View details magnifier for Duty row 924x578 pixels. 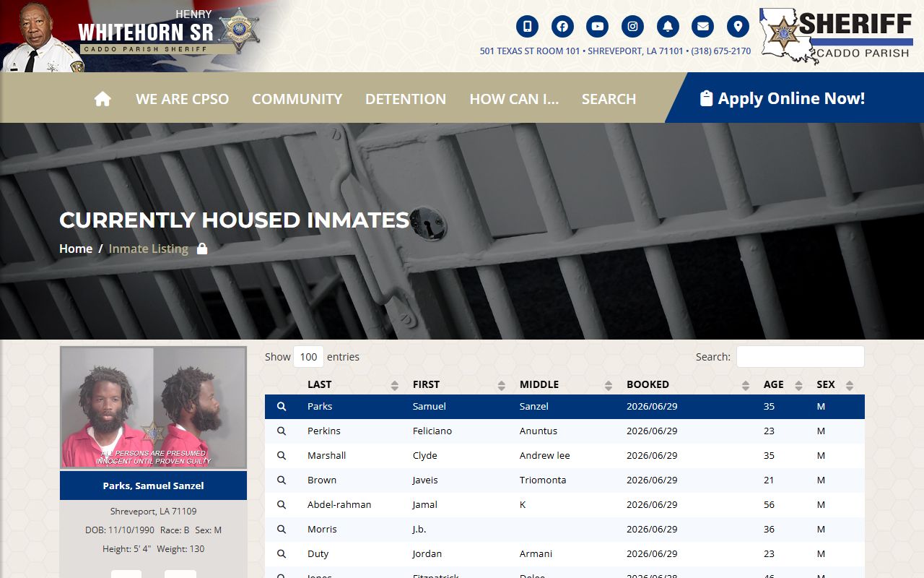[282, 554]
